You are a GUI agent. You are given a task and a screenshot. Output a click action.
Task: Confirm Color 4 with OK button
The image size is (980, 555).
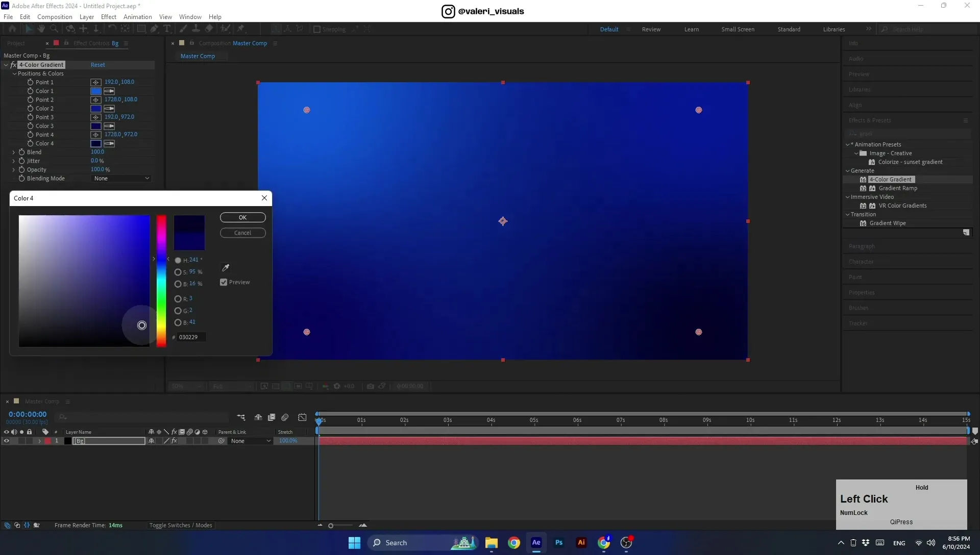coord(243,218)
